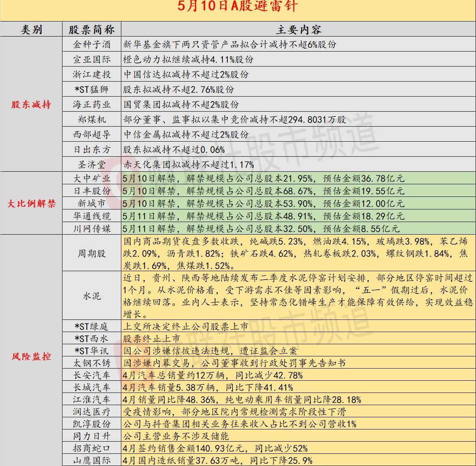Screen dimensions: 476x466
Task: Click 上交所决定终止公司股票上市 cell
Action: pyautogui.click(x=298, y=326)
